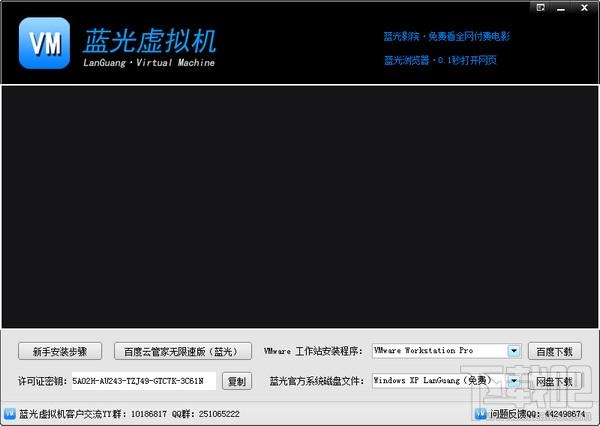
Task: Click the blue VM logo icon
Action: (x=44, y=43)
